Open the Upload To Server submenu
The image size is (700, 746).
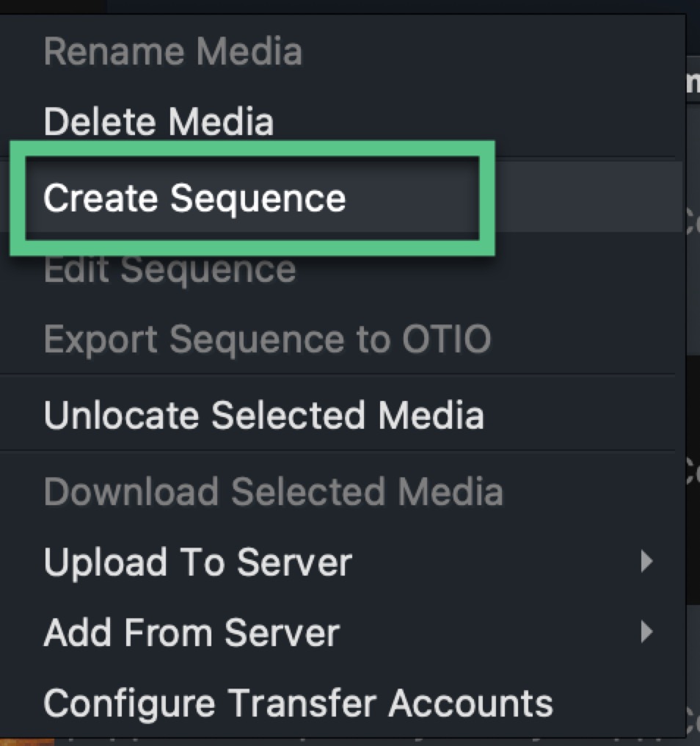click(198, 562)
